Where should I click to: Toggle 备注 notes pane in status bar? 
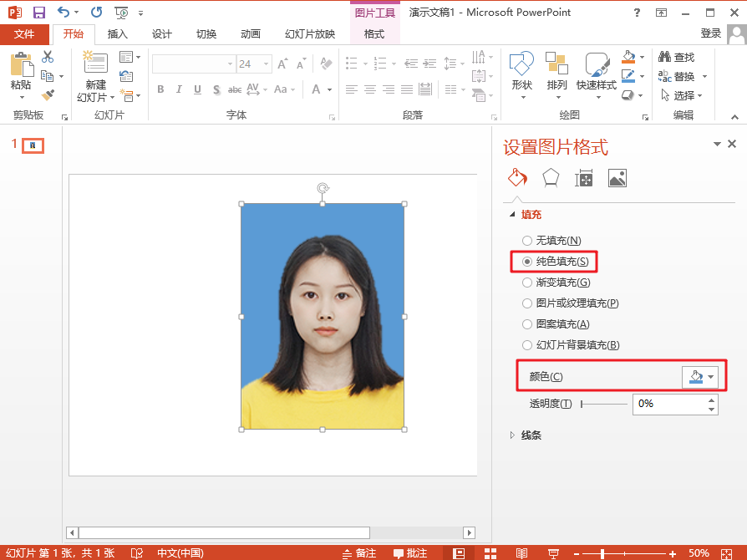359,553
